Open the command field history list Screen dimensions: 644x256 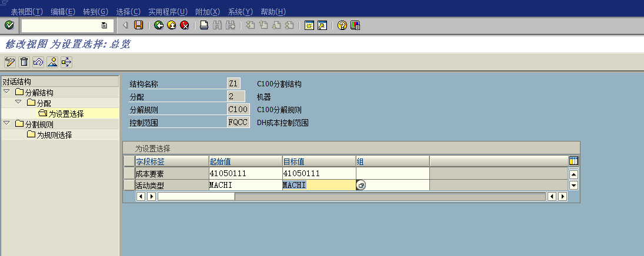(x=104, y=25)
